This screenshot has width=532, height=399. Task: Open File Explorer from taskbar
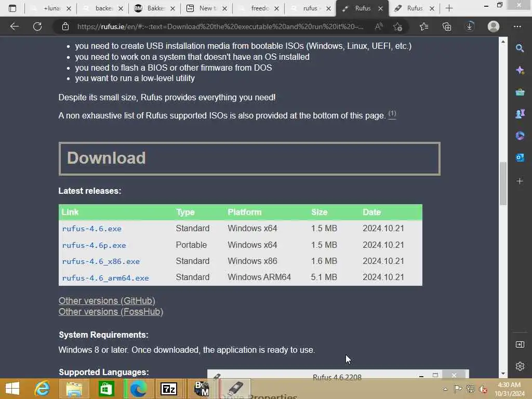pyautogui.click(x=74, y=389)
